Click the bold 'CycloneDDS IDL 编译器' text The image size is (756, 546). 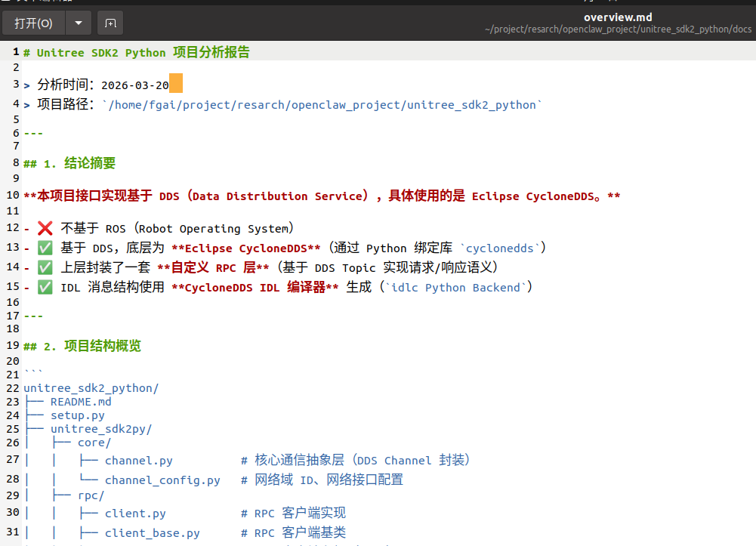click(x=255, y=287)
